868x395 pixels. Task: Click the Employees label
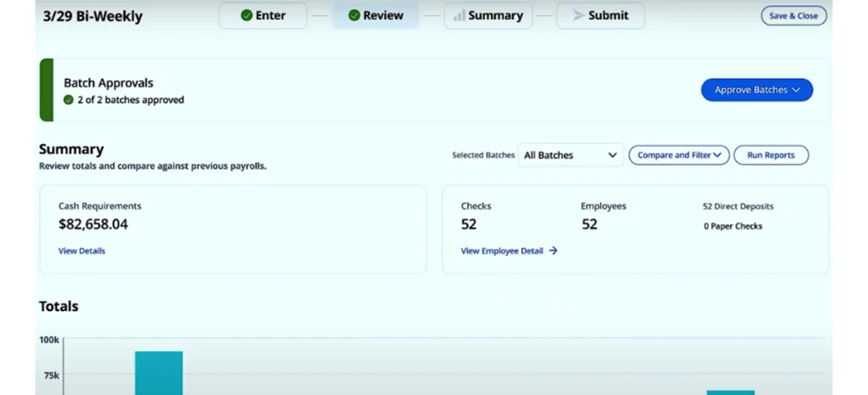604,206
